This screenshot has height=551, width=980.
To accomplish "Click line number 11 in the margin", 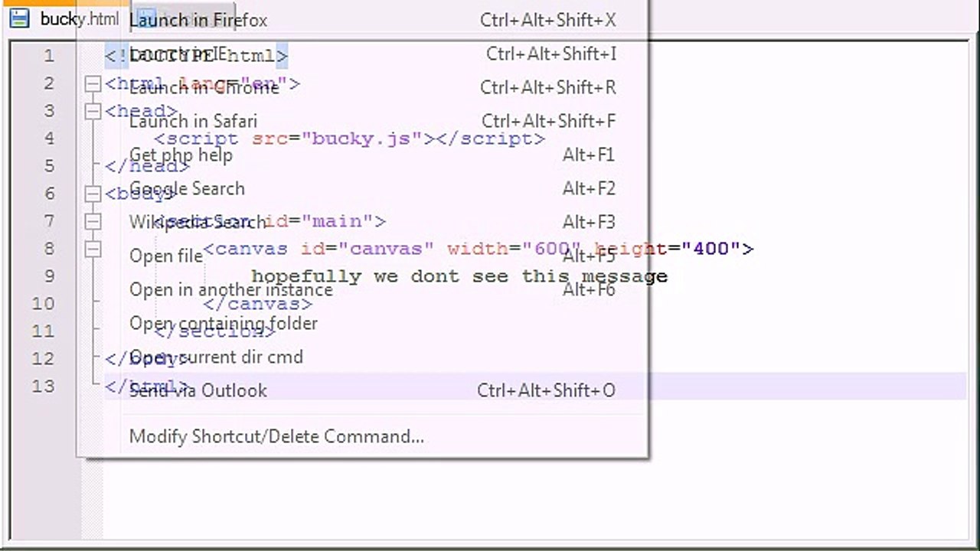I will pos(44,331).
